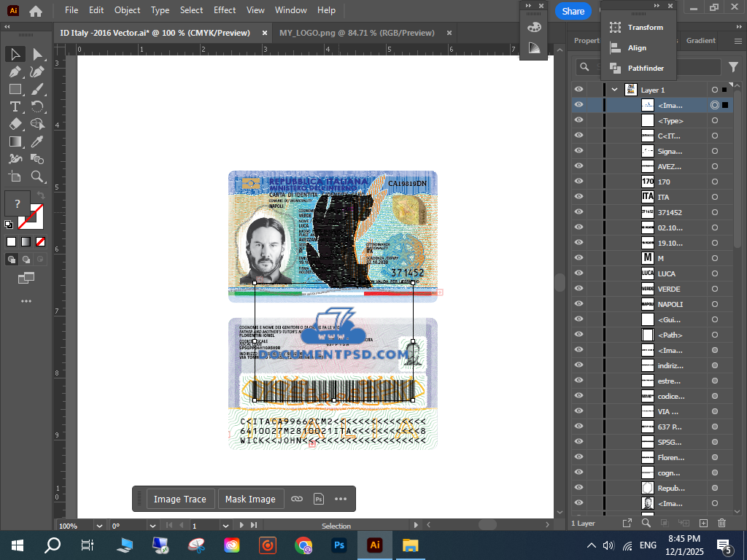Viewport: 747px width, 560px height.
Task: Open the Effect menu
Action: (x=225, y=10)
